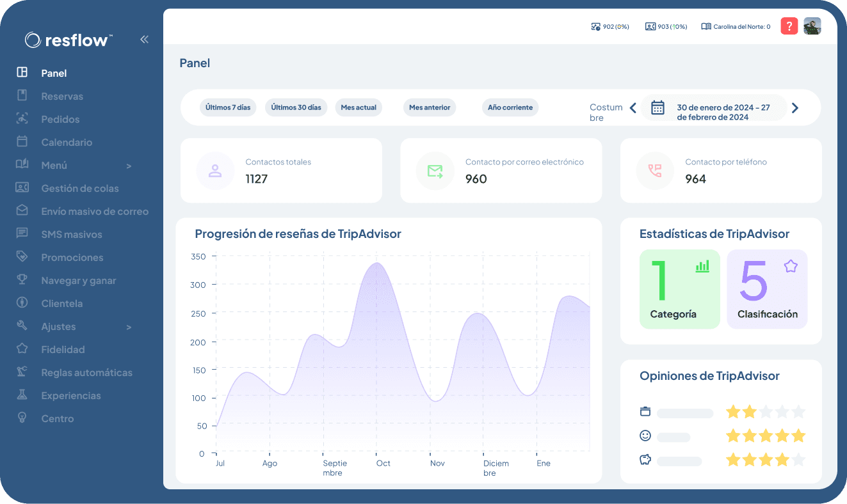847x504 pixels.
Task: Click the four-star rating row
Action: [765, 460]
